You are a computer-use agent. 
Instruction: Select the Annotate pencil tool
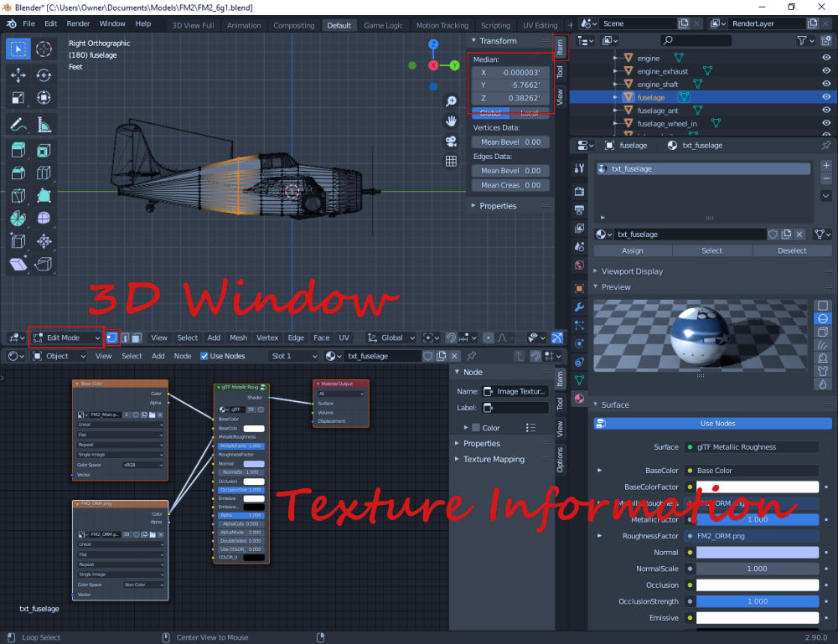click(18, 125)
